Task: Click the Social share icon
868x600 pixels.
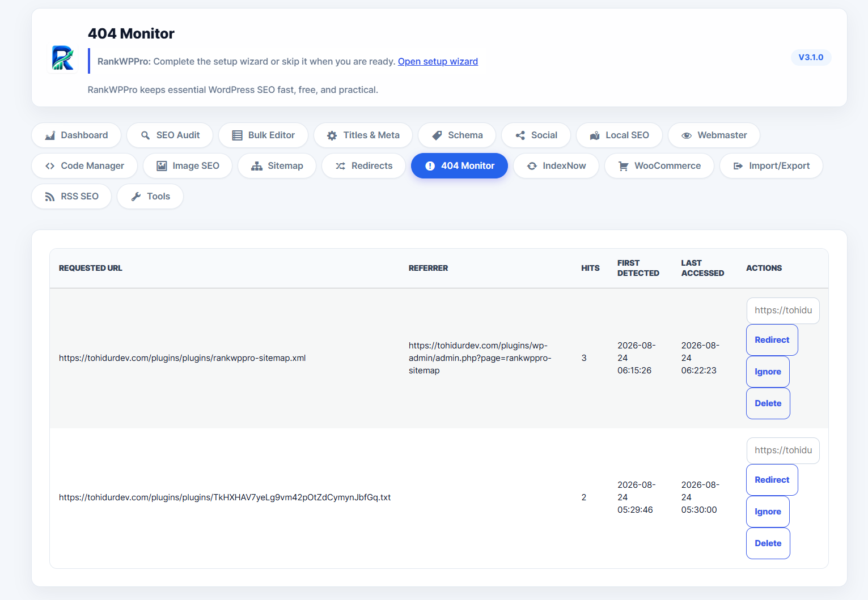Action: click(520, 135)
